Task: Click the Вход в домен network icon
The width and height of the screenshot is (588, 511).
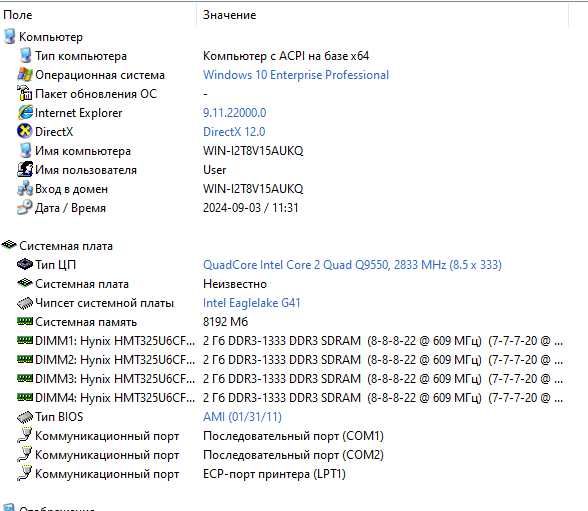Action: point(25,189)
